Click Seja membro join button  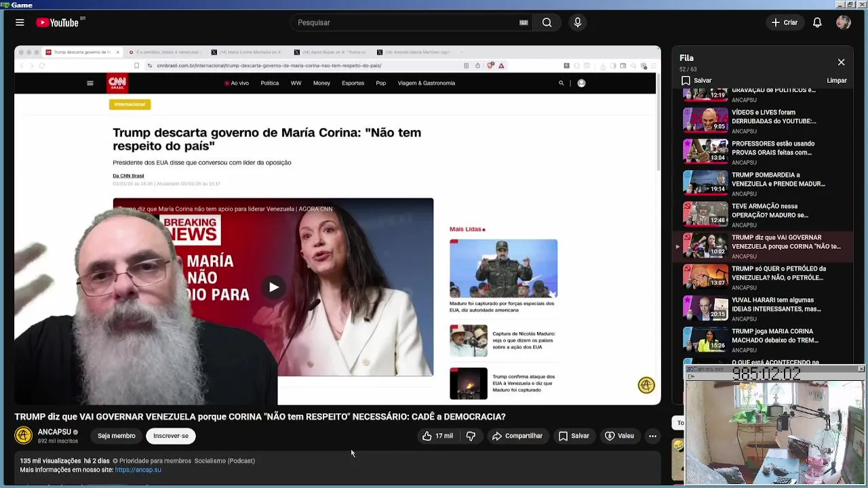(x=117, y=436)
